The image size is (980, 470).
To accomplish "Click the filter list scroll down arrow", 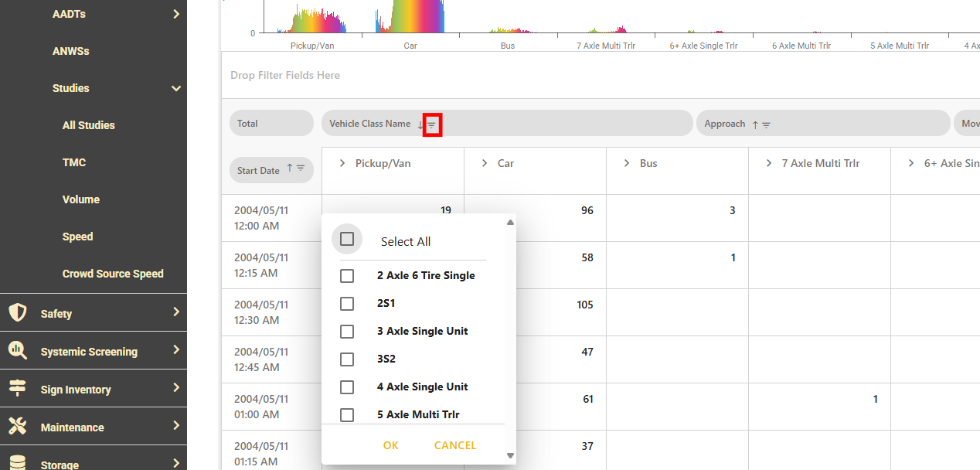I will (510, 456).
